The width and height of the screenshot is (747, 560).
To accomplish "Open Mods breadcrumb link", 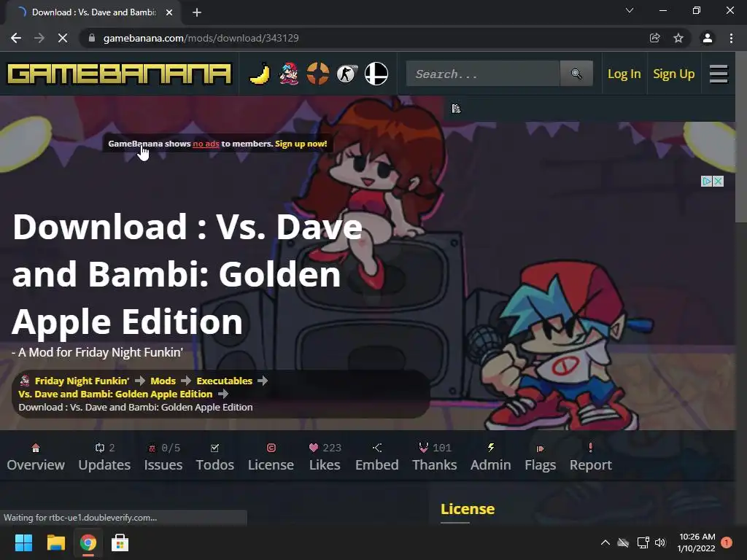I will click(163, 381).
